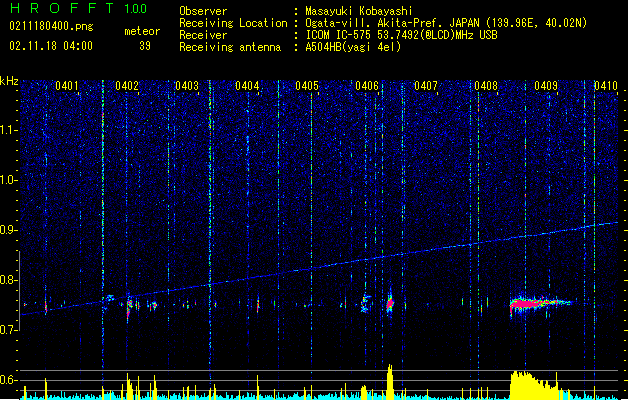Image resolution: width=629 pixels, height=400 pixels.
Task: Click the 0409 time marker
Action: pos(546,86)
